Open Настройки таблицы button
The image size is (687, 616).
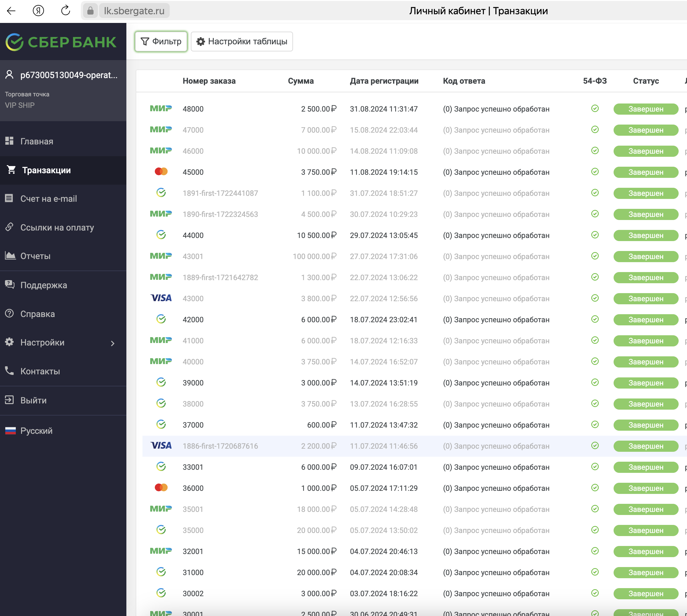[242, 41]
